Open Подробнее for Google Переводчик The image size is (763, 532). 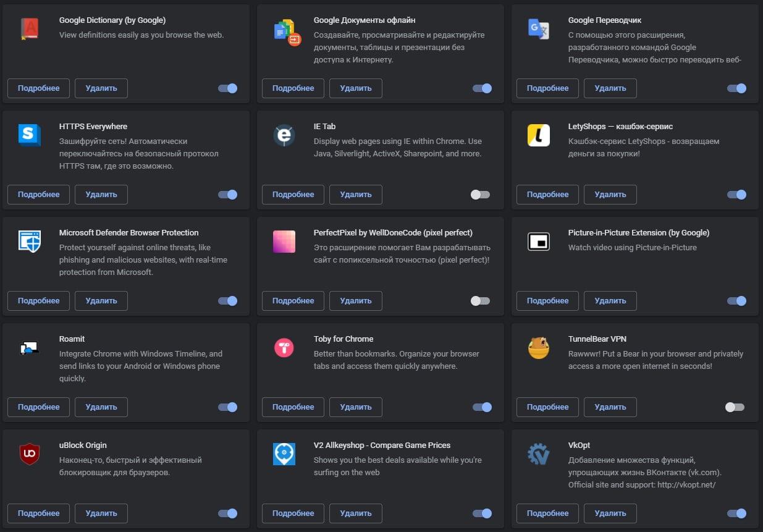point(548,88)
